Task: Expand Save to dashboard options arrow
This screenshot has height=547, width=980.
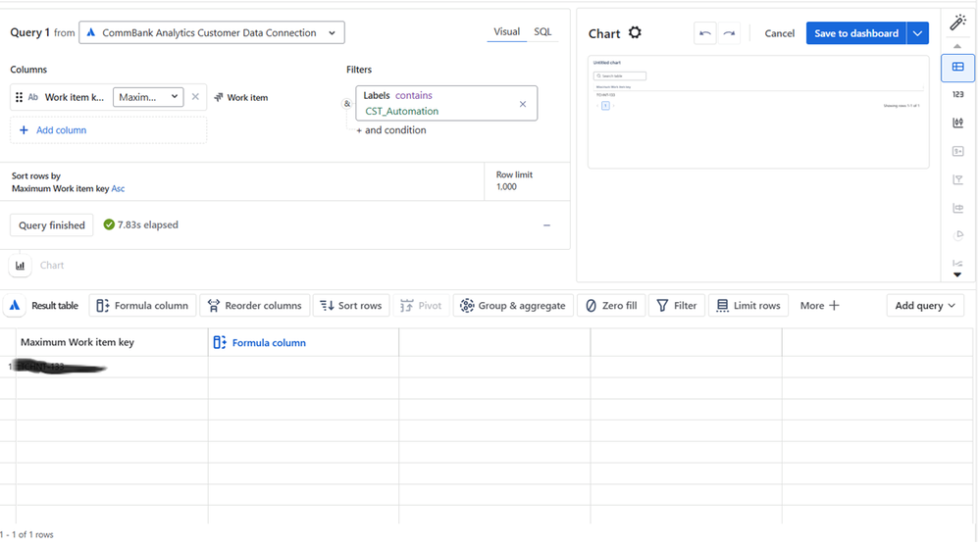Action: (917, 33)
